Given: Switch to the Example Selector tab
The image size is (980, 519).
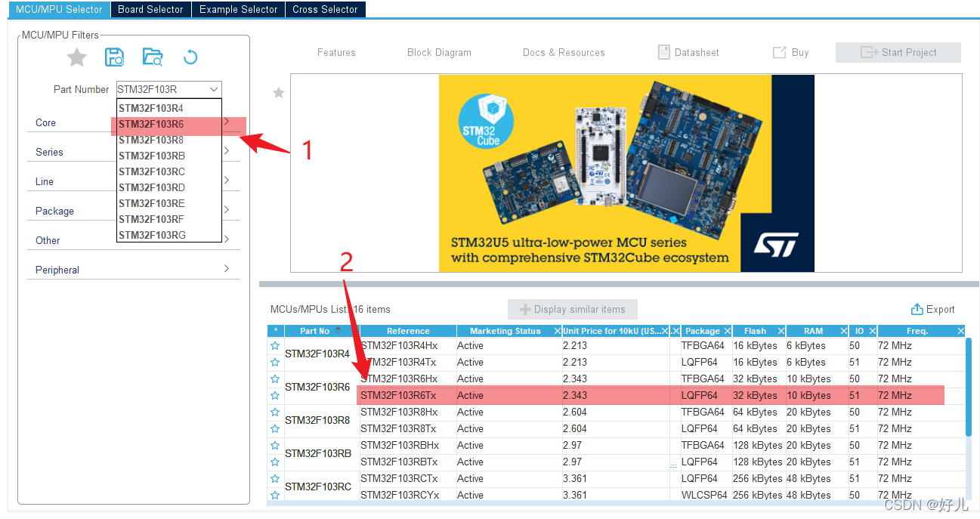Looking at the screenshot, I should [238, 9].
